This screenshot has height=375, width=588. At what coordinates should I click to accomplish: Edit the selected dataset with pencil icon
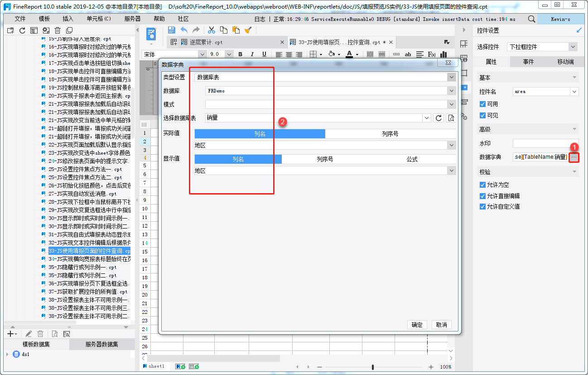(29, 334)
